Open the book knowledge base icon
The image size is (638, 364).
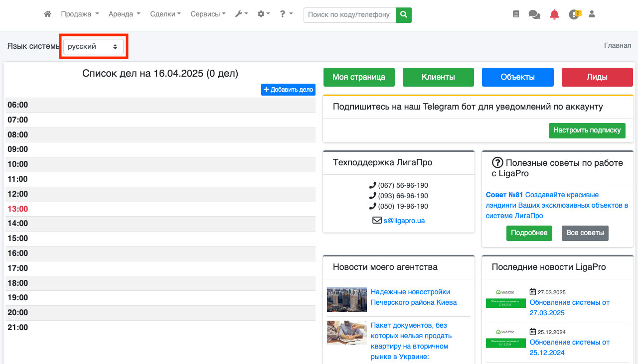tap(516, 14)
